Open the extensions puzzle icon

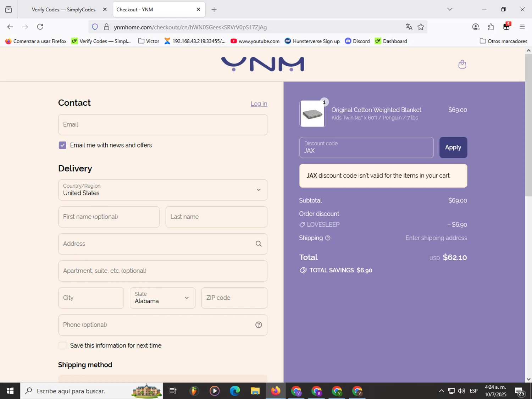(x=491, y=27)
